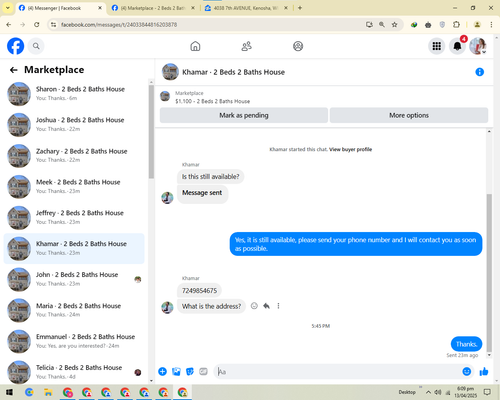Click the browser zoom magnifier icon

tap(382, 24)
